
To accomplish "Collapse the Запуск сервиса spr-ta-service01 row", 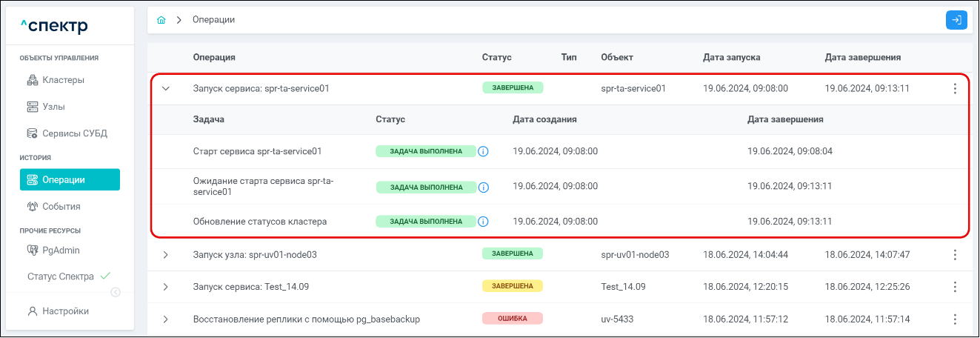I will (x=166, y=88).
